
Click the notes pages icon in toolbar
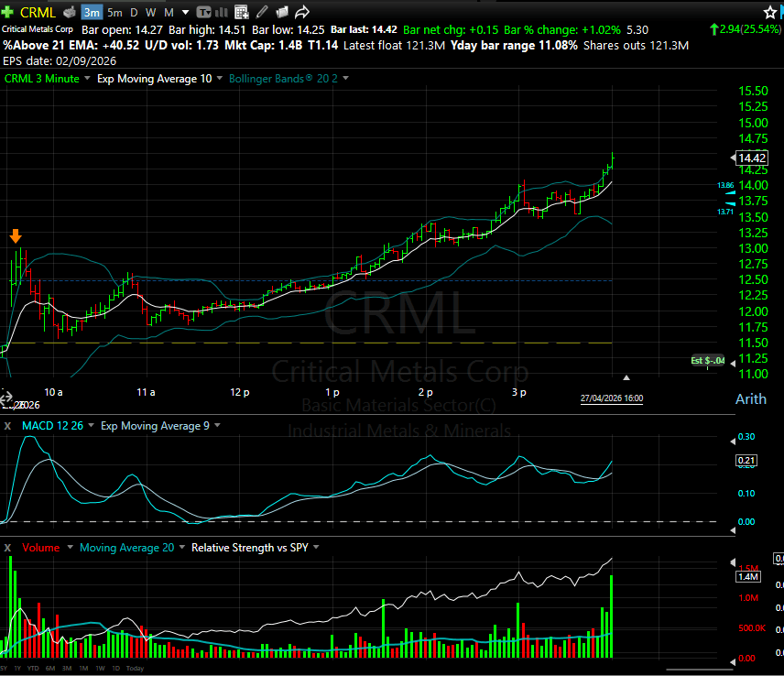pos(281,12)
